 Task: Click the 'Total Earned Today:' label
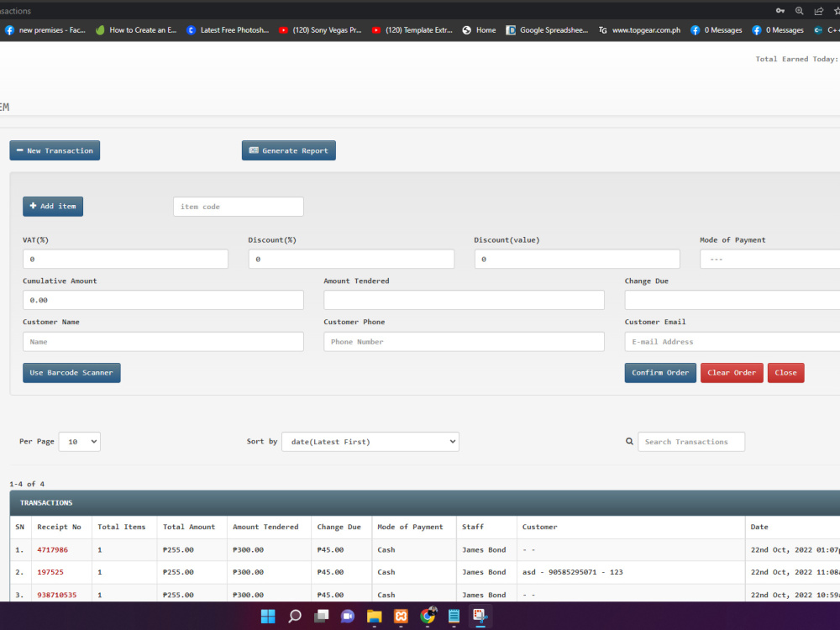(x=796, y=59)
